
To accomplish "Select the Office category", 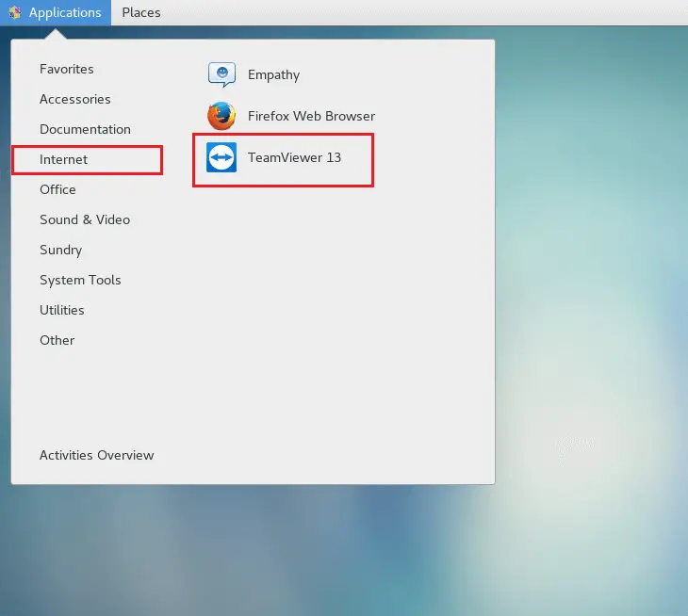I will coord(57,189).
